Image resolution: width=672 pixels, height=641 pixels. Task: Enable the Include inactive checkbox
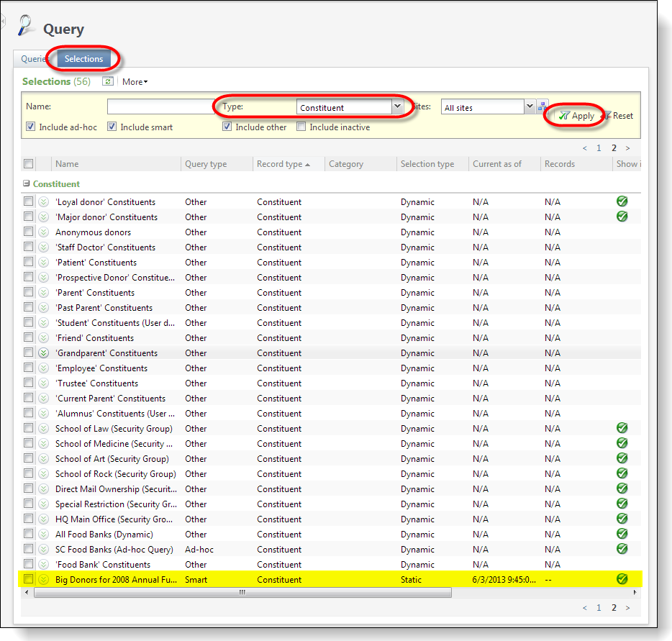click(x=301, y=127)
